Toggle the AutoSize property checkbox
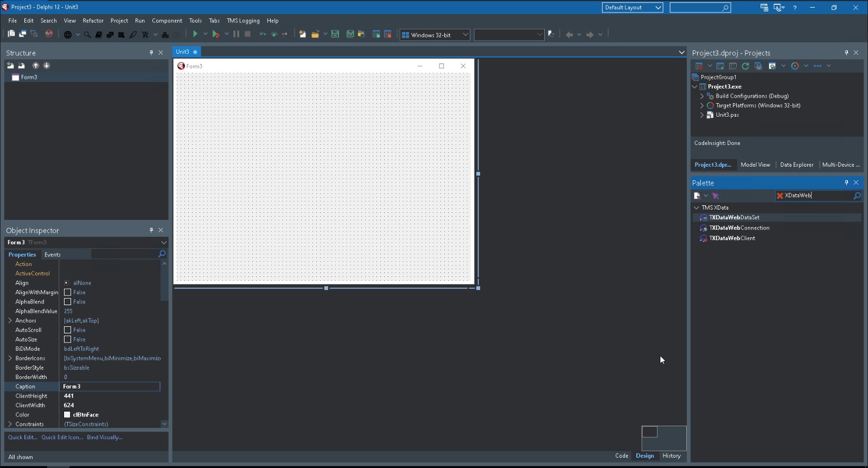Viewport: 868px width, 468px height. click(x=68, y=339)
